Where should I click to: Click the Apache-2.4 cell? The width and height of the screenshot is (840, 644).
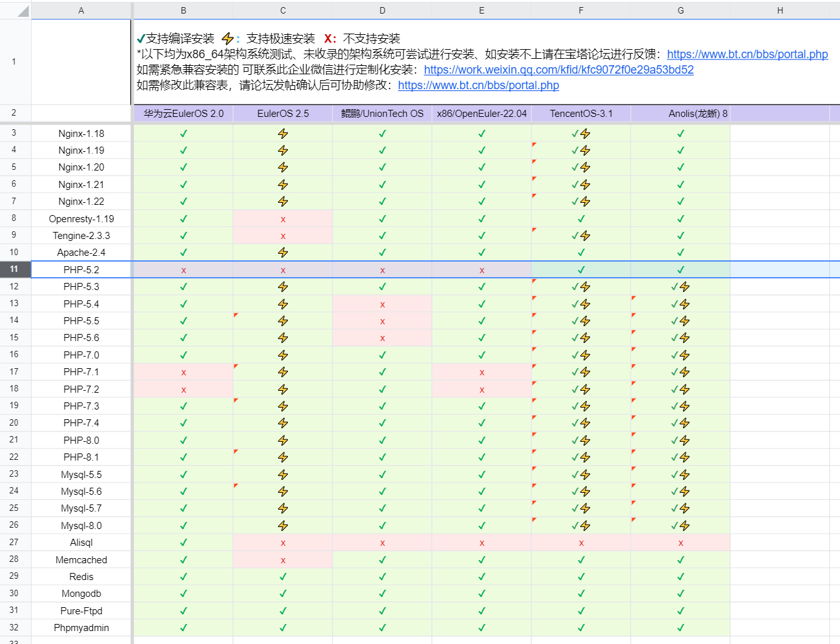(x=81, y=253)
